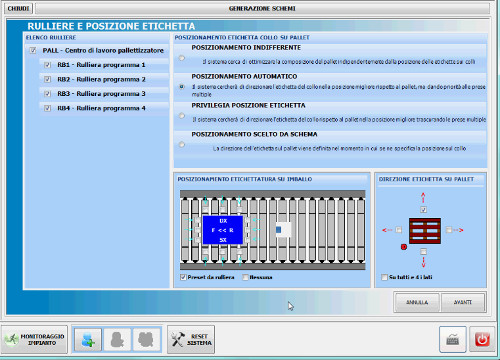Click the grey user group icon

(146, 339)
